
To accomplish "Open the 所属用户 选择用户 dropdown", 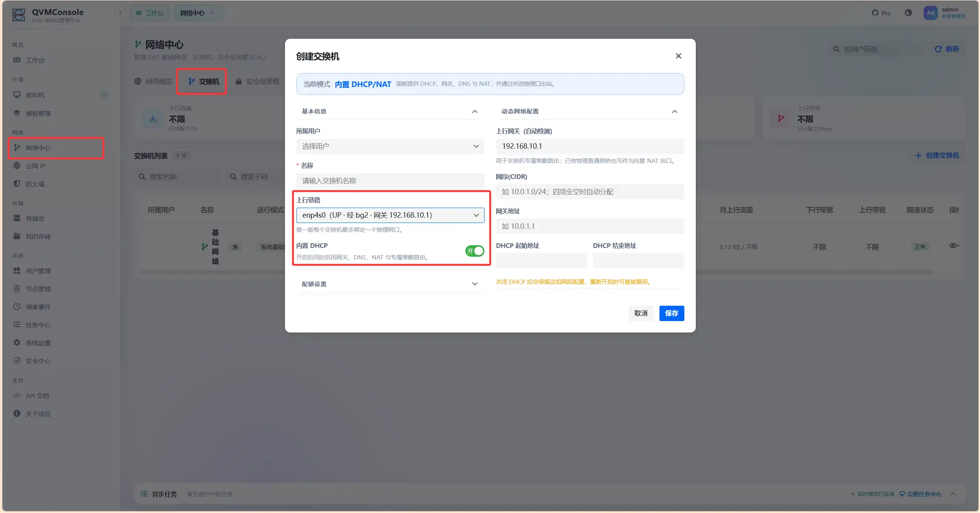I will tap(390, 146).
